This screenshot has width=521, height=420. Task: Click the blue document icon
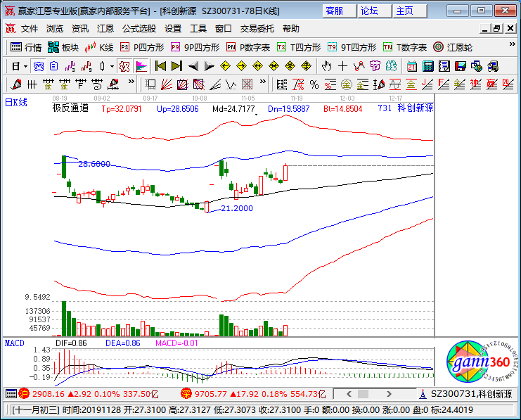click(54, 67)
